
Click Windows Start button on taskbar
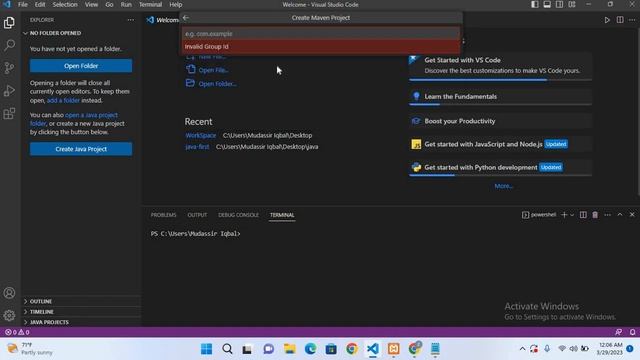[207, 349]
